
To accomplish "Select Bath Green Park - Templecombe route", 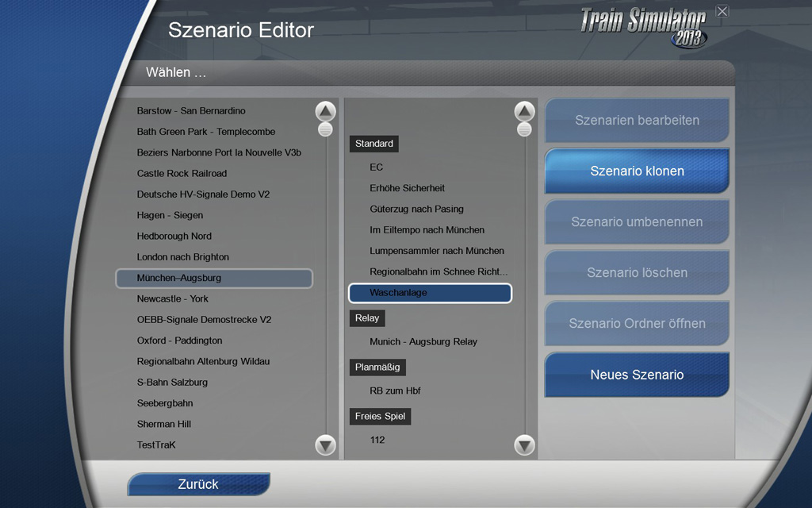I will pyautogui.click(x=206, y=132).
